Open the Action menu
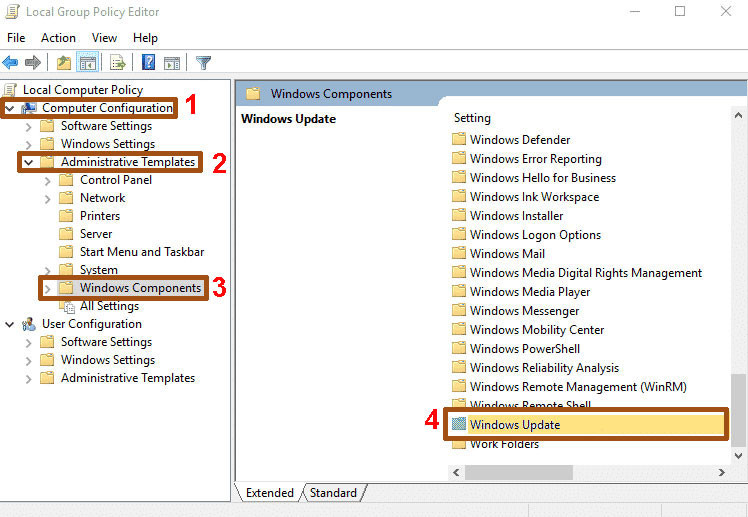Viewport: 748px width, 517px height. coord(58,38)
